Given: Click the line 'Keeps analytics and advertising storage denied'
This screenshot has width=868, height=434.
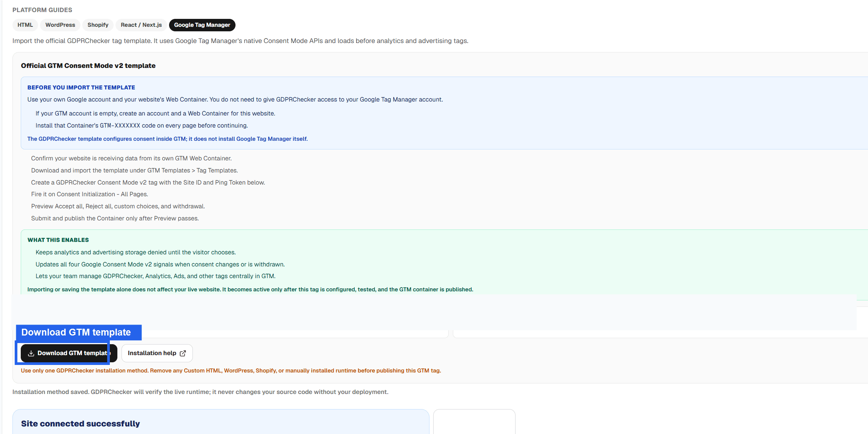Looking at the screenshot, I should (136, 252).
